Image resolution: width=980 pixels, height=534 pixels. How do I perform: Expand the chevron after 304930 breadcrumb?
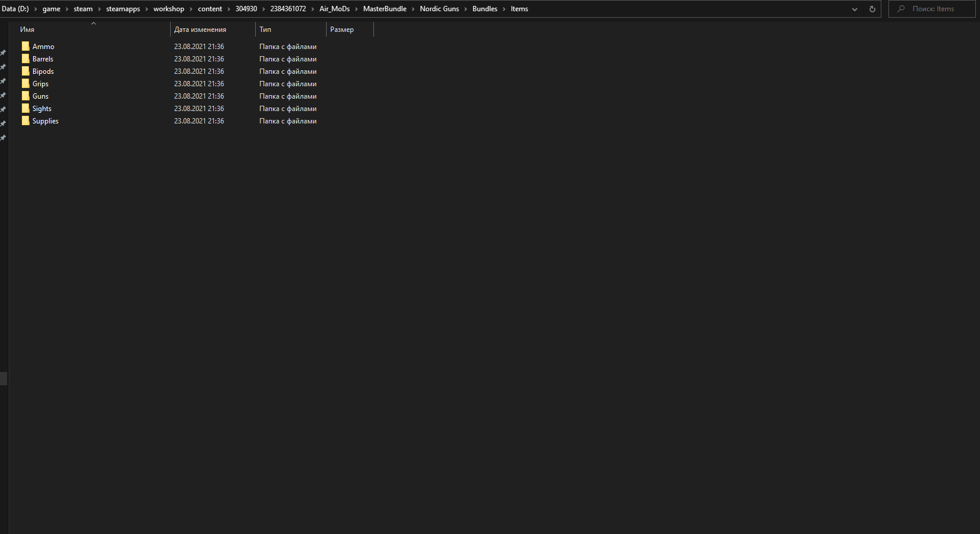click(263, 9)
